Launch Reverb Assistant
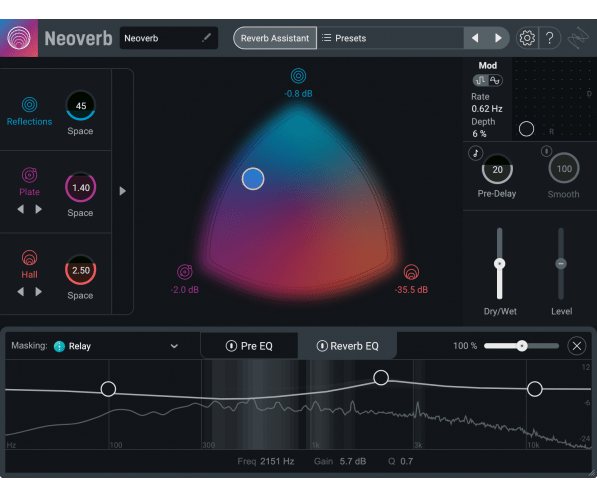The width and height of the screenshot is (597, 497). [275, 38]
